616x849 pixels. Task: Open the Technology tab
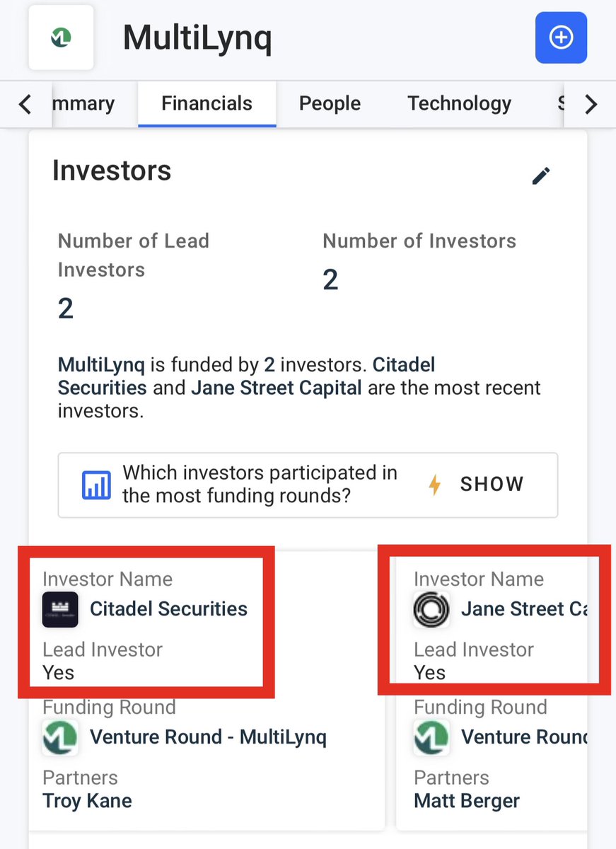click(459, 104)
